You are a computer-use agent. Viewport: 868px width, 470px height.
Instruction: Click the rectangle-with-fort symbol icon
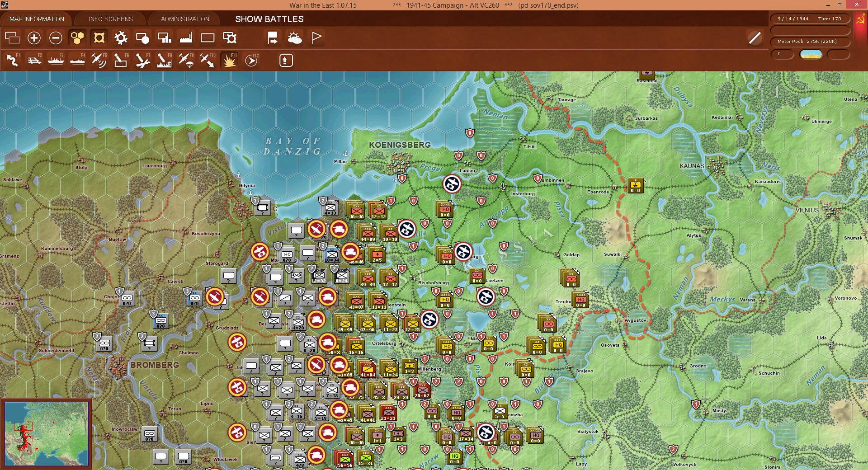[229, 38]
